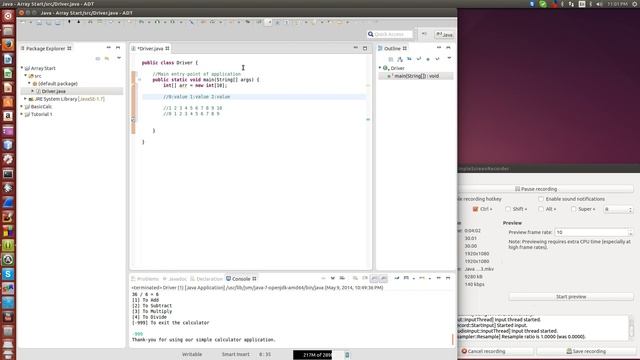Open the hotkey letter dropdown in recorder
The height and width of the screenshot is (360, 640).
[x=618, y=209]
